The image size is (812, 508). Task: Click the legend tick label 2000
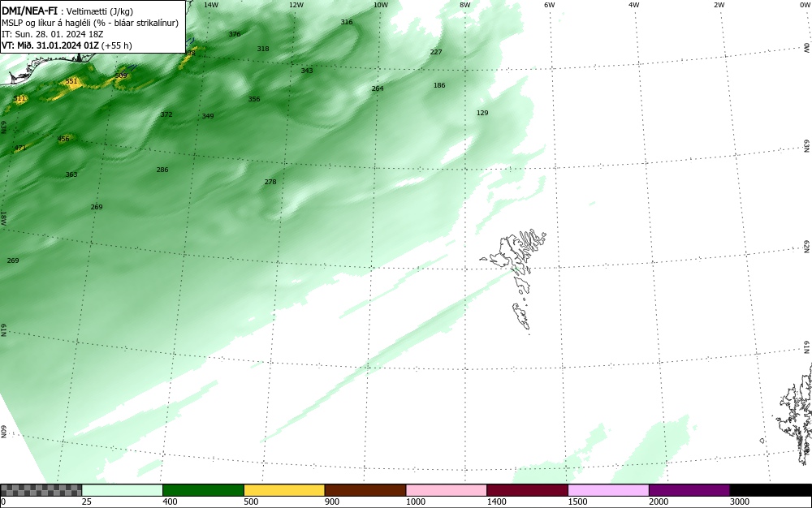tap(659, 502)
